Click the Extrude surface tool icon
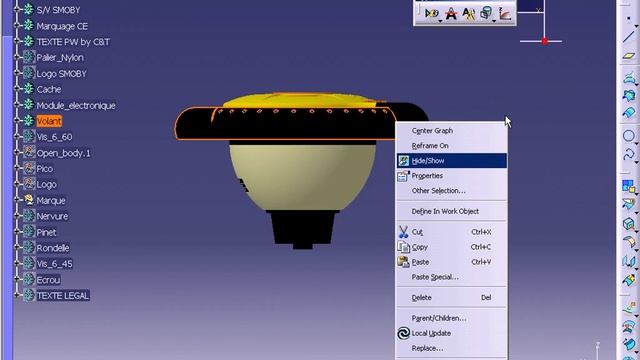This screenshot has width=640, height=360. tap(629, 77)
